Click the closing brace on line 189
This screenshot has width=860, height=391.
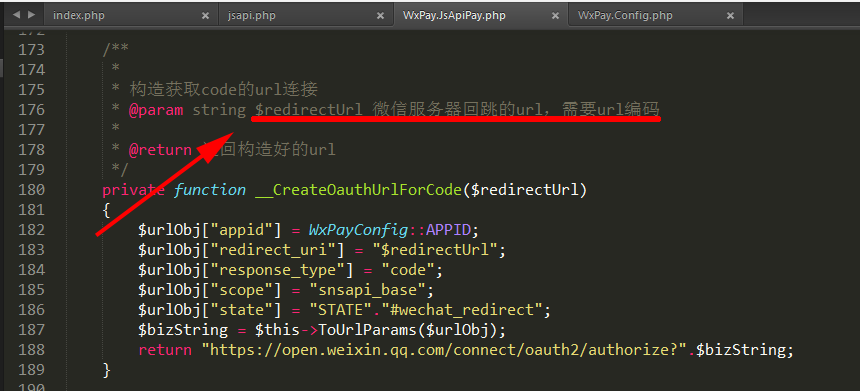point(106,371)
